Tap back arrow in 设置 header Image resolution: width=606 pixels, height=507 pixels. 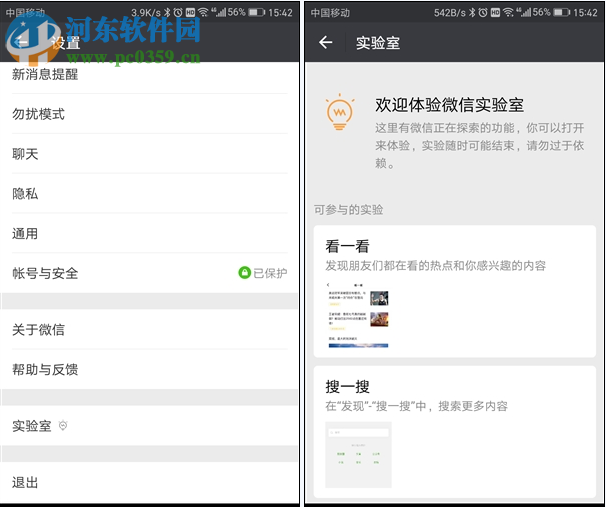pos(20,42)
